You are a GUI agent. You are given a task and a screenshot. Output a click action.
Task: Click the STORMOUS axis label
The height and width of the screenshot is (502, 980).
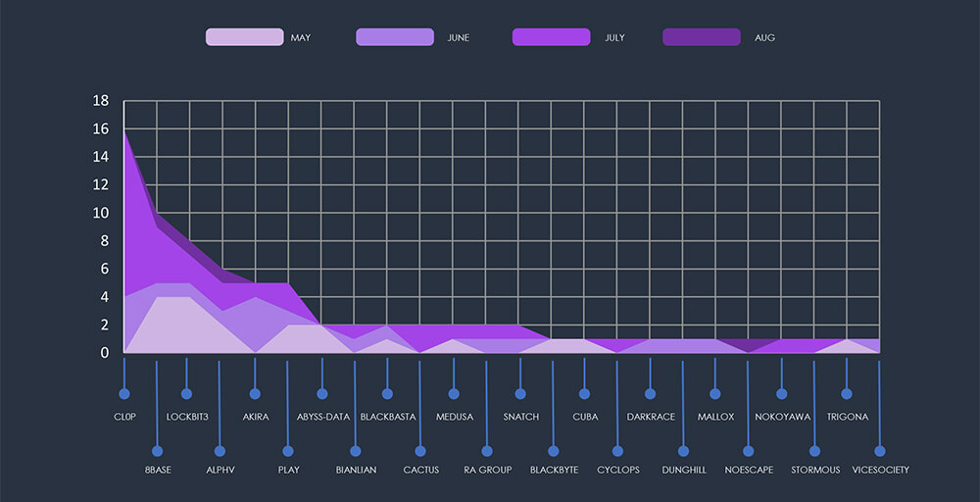coord(815,470)
